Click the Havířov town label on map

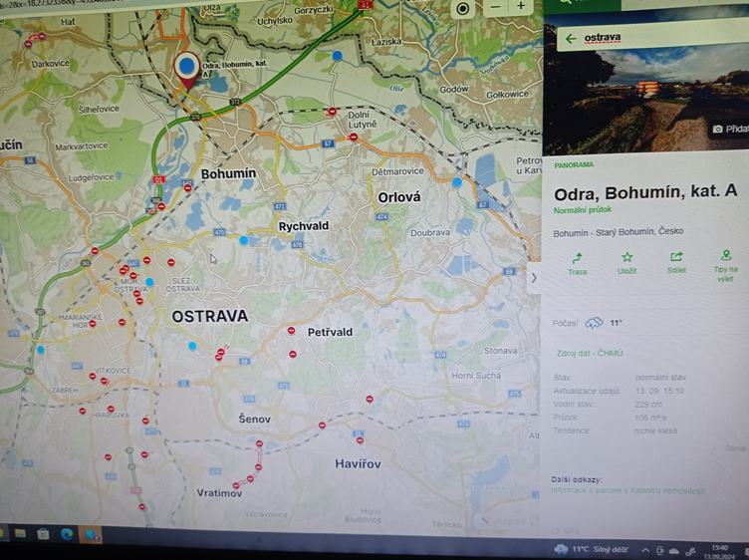pos(358,463)
